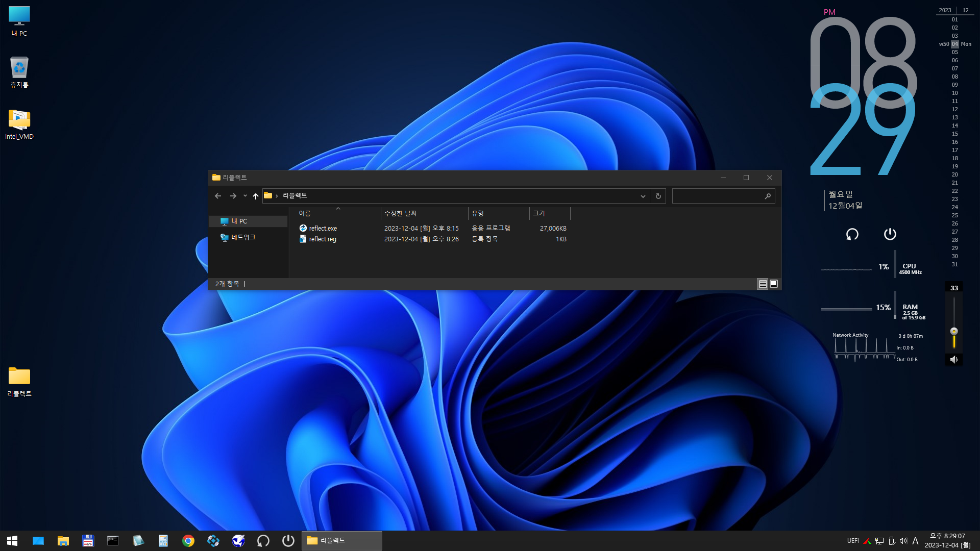Open the floppy disk 64 icon in taskbar

click(88, 541)
